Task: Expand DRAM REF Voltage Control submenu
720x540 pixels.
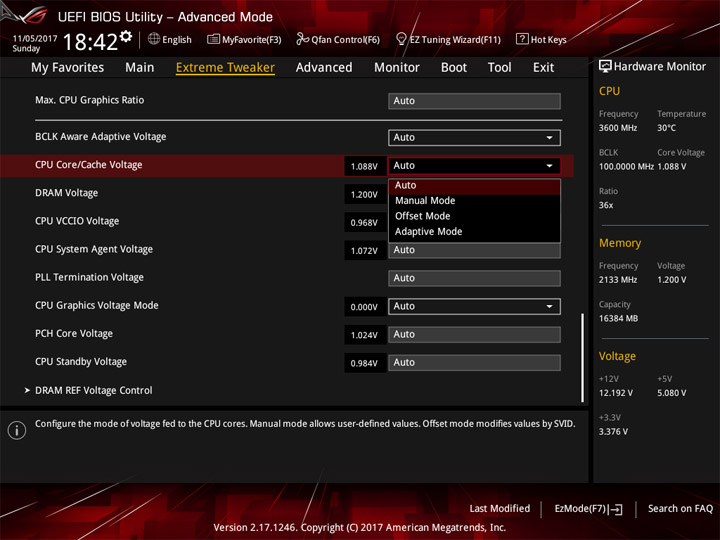Action: tap(94, 390)
